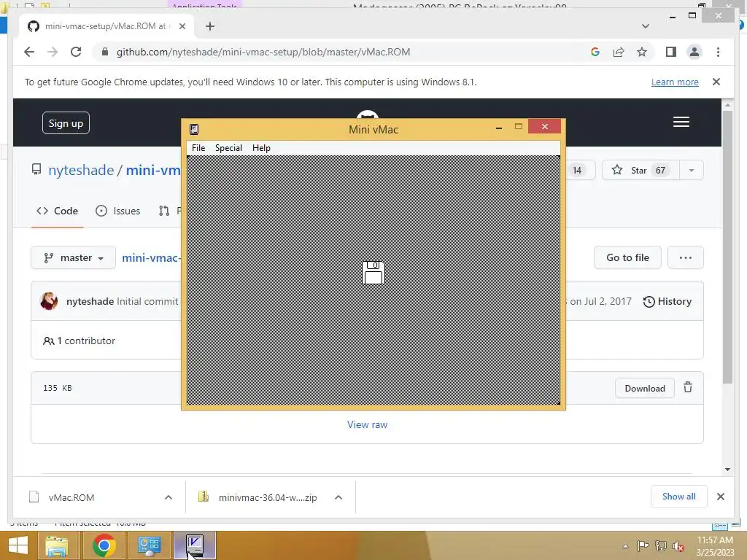Open vMac.ROM download item
The image size is (747, 560).
pyautogui.click(x=71, y=497)
